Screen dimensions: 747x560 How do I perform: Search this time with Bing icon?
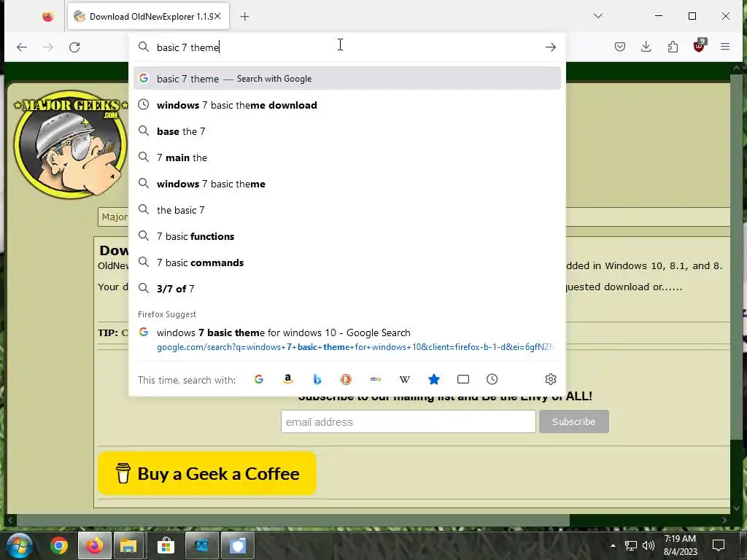[x=317, y=379]
